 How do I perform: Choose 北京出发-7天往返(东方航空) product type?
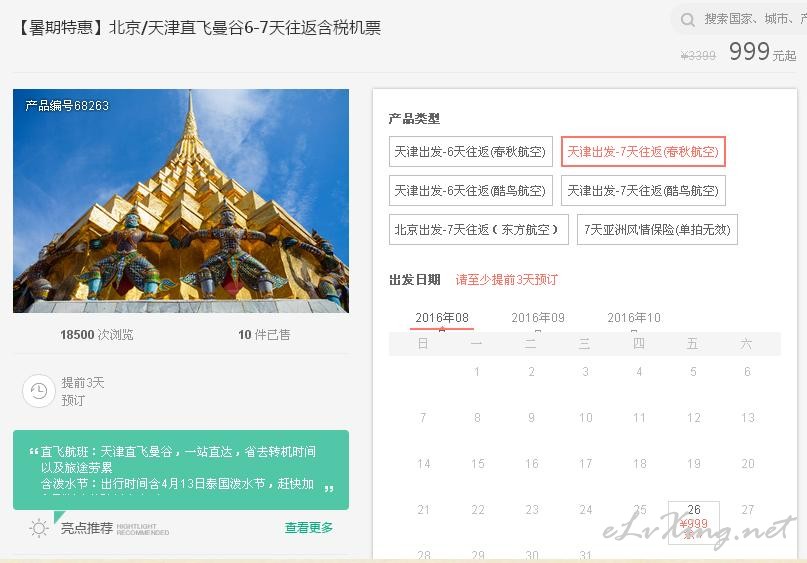(478, 229)
